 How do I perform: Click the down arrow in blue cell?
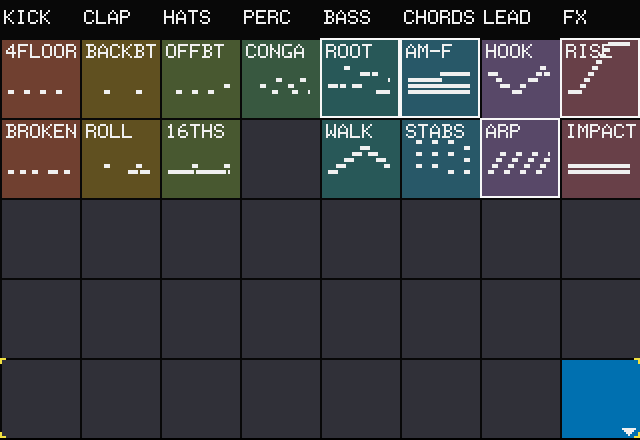coord(629,431)
